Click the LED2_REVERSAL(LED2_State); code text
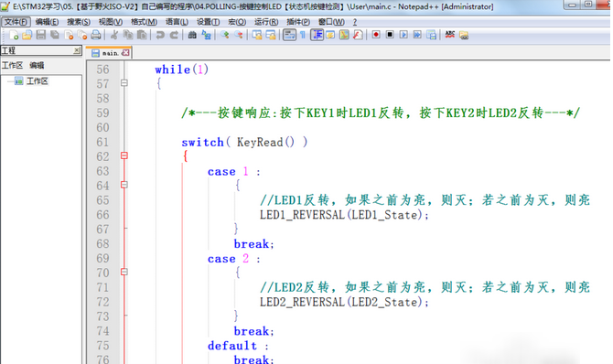 [x=344, y=302]
